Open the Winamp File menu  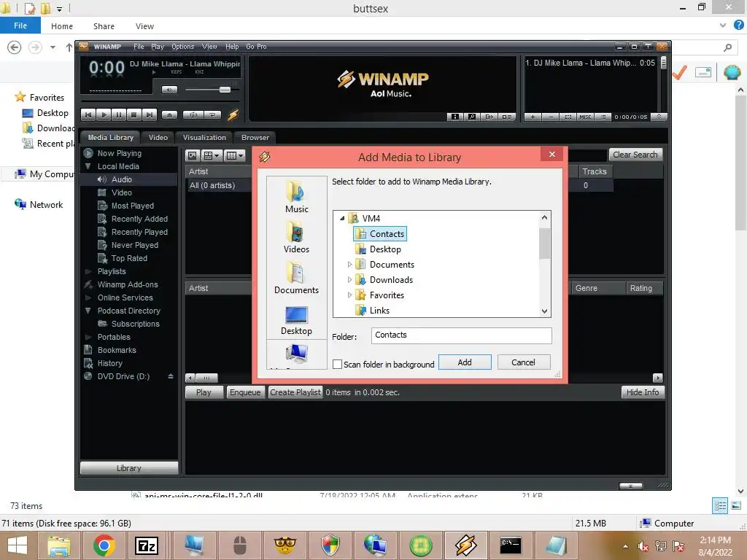click(139, 46)
